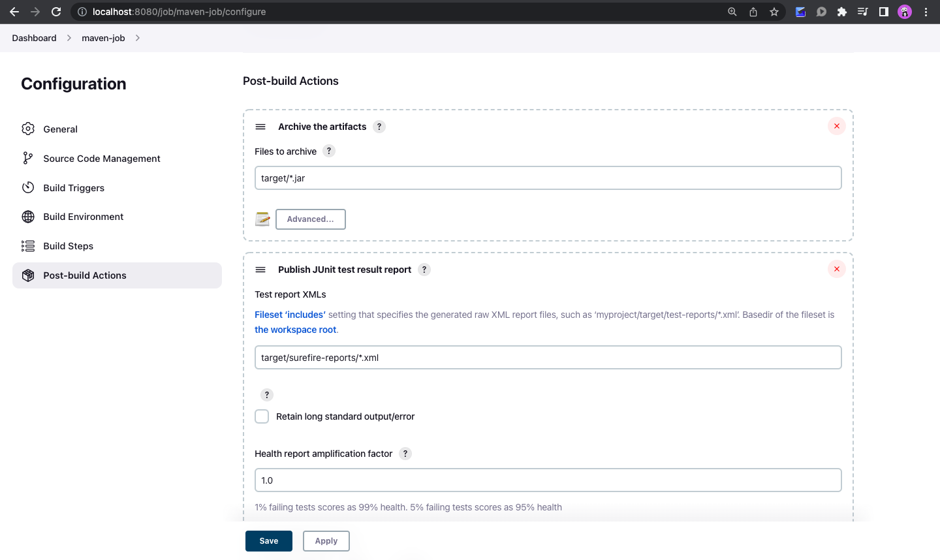
Task: Open Build Environment via the globe icon
Action: (x=27, y=216)
